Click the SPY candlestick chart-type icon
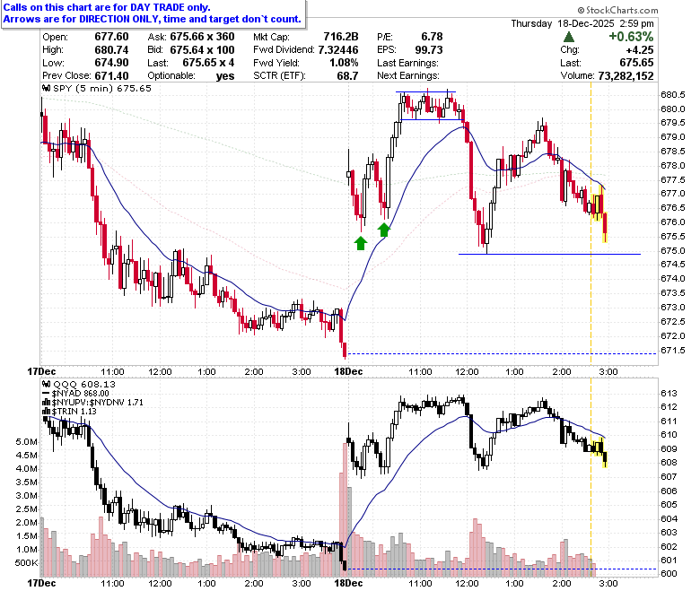700x591 pixels. 46,88
